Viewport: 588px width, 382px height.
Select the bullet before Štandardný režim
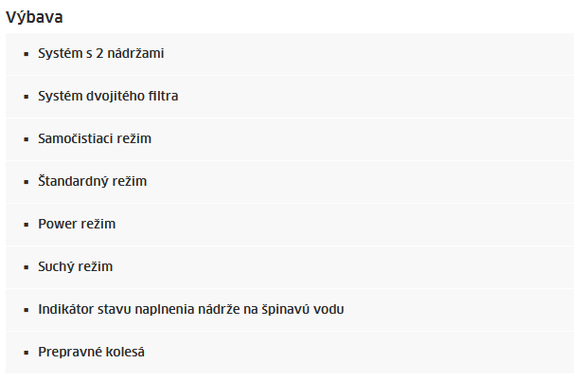point(27,182)
